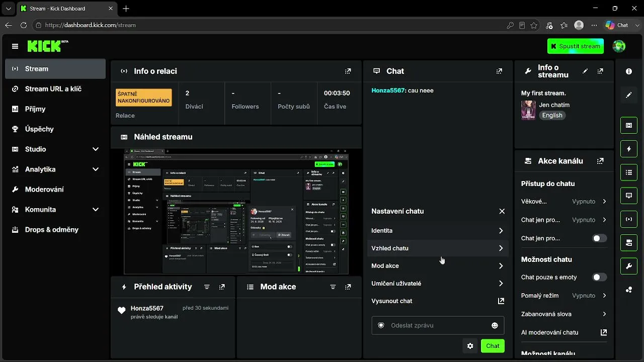Click the Odeslat zprávu message field

pos(438,325)
